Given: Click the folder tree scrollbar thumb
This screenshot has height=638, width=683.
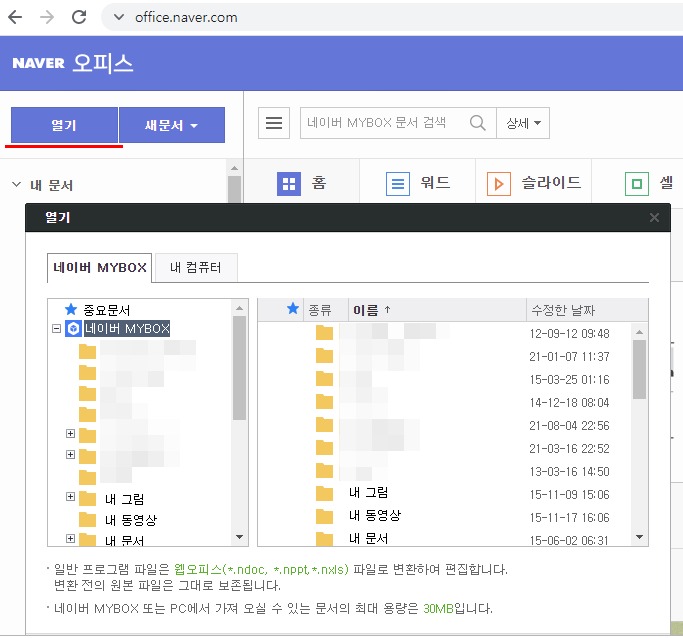Looking at the screenshot, I should pos(239,368).
